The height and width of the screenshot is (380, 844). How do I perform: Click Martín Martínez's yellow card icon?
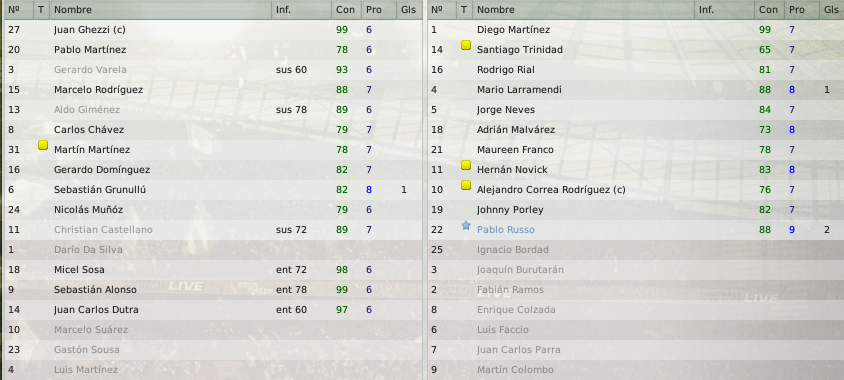click(43, 145)
